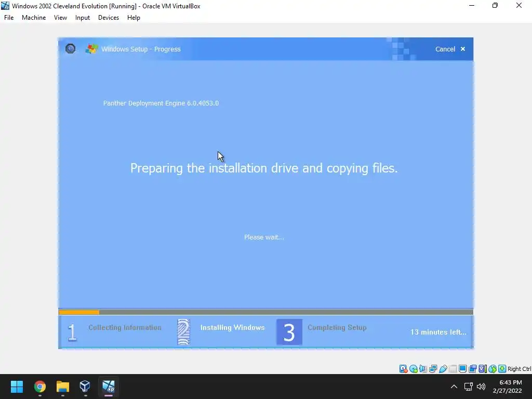The height and width of the screenshot is (399, 532).
Task: Minimize the VirtualBox window
Action: pos(472,5)
